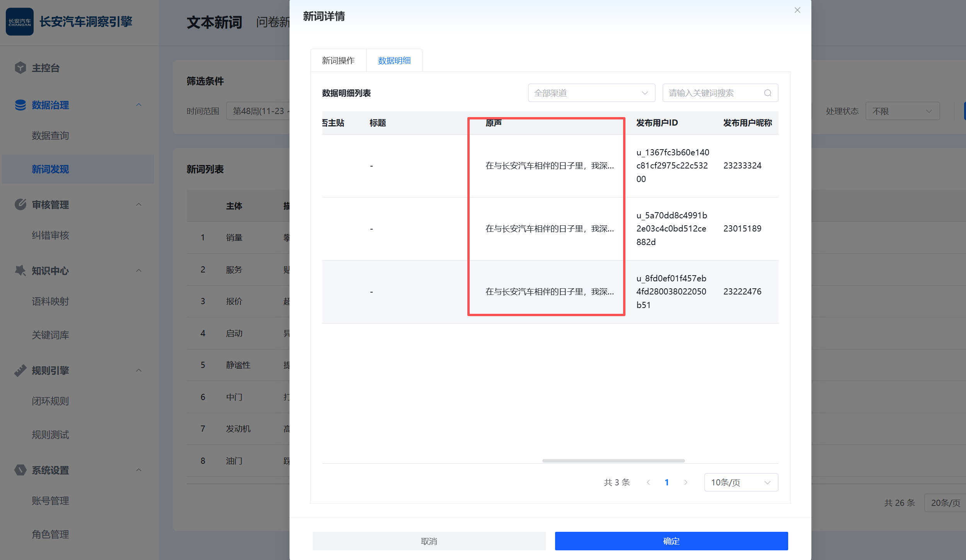Open the 全部渠道 channel dropdown
The image size is (966, 560).
(591, 93)
